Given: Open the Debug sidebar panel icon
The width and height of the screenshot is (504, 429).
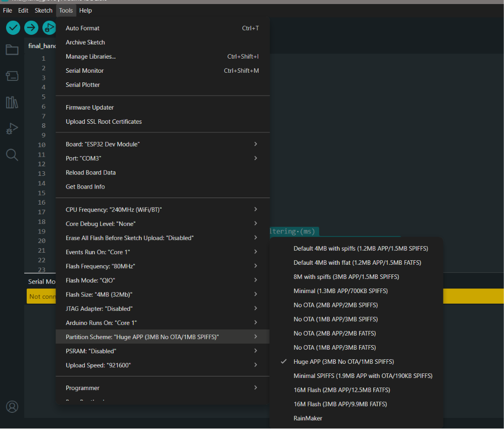Looking at the screenshot, I should 12,128.
